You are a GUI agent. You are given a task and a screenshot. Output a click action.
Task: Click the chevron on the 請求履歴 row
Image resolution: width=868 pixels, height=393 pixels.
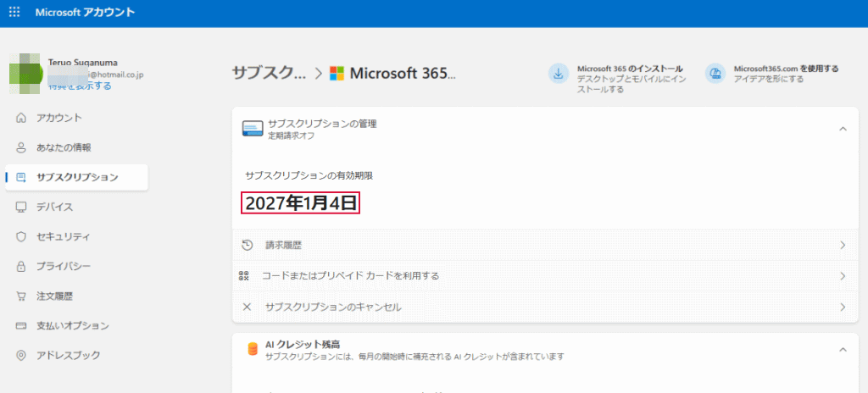click(843, 245)
